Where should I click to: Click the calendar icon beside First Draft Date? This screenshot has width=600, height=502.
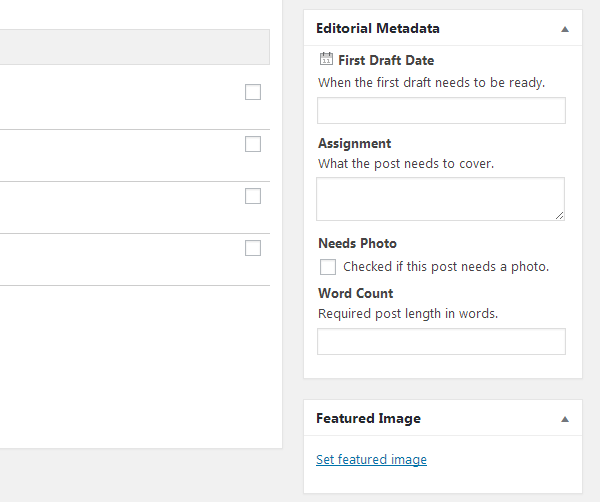(326, 59)
